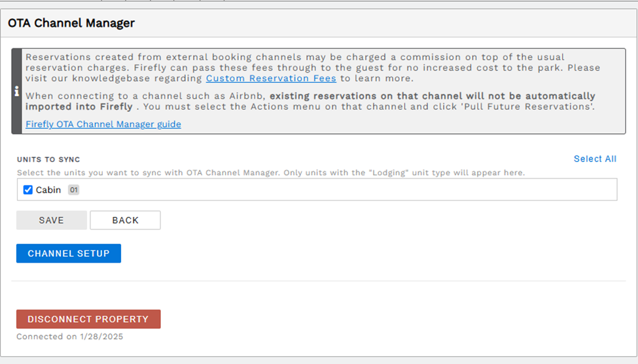Screen dimensions: 638x364
Task: Go back with the BACK button
Action: pos(126,220)
